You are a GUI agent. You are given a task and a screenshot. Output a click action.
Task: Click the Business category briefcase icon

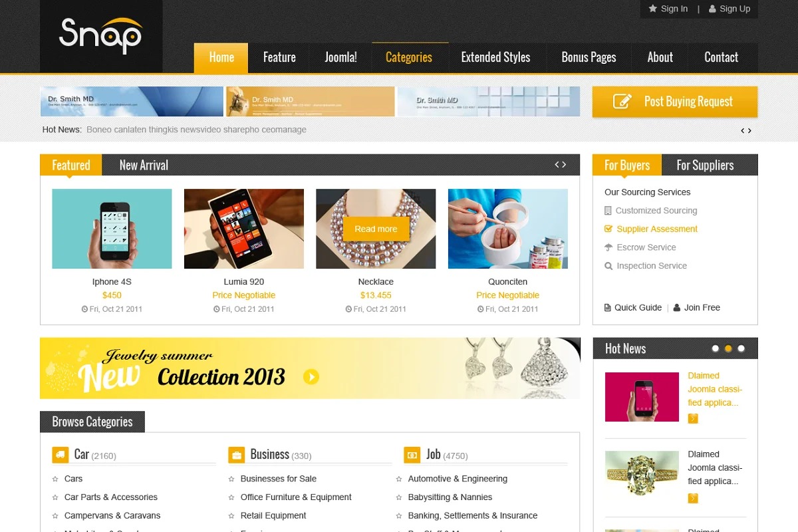(x=236, y=455)
